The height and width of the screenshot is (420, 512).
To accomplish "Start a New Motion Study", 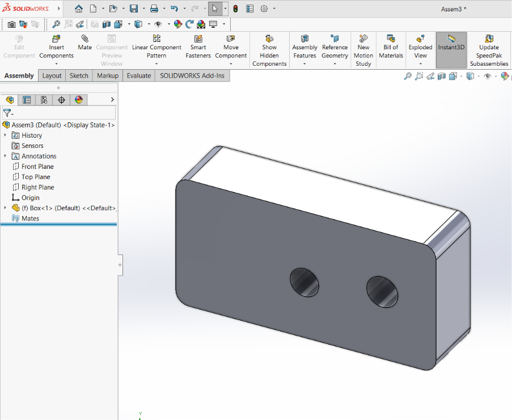I will click(363, 50).
